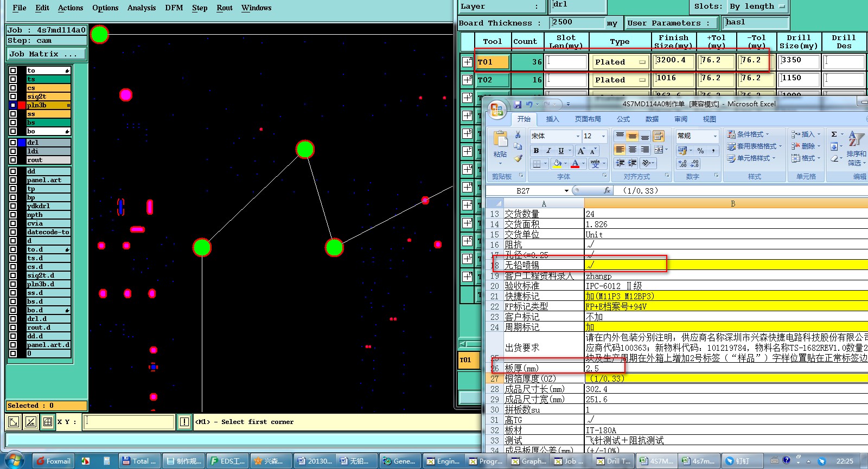
Task: Toggle the checkbox for layer panel.art
Action: pos(13,180)
